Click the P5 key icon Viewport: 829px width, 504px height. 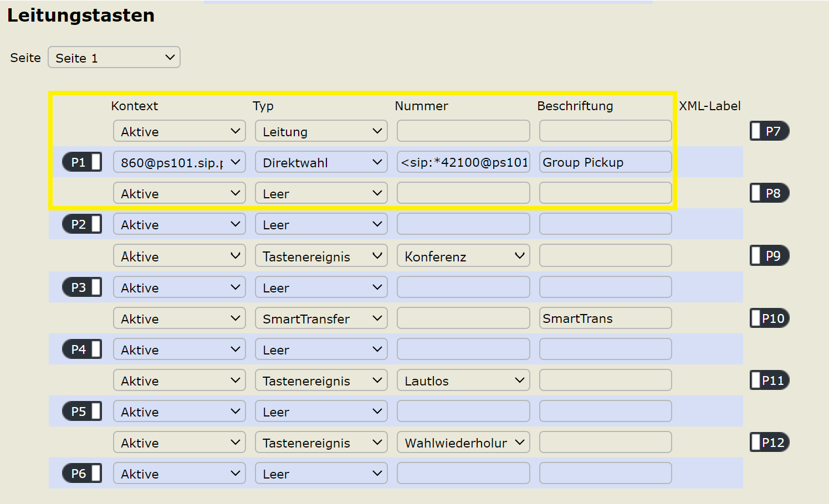tap(82, 411)
